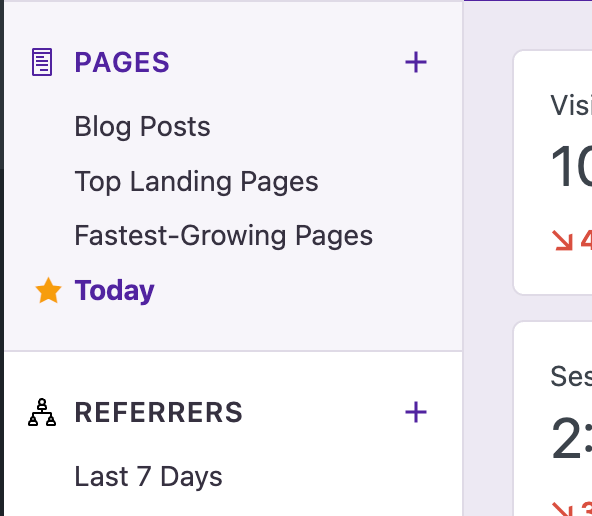Viewport: 592px width, 516px height.
Task: Add a new Pages report with plus
Action: tap(416, 62)
